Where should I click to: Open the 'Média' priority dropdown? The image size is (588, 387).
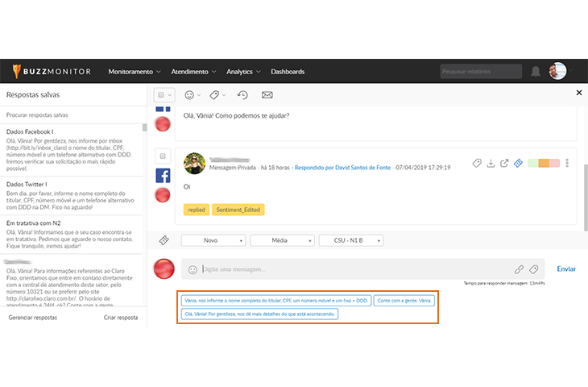(x=281, y=240)
